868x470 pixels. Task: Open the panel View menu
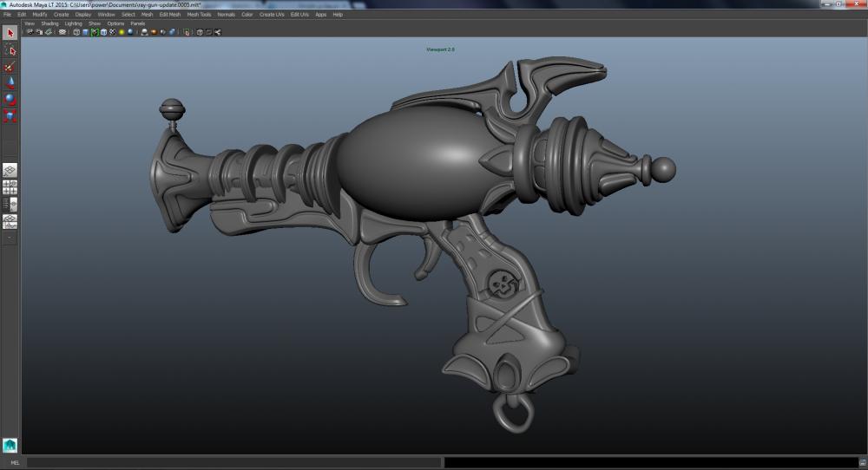click(30, 23)
